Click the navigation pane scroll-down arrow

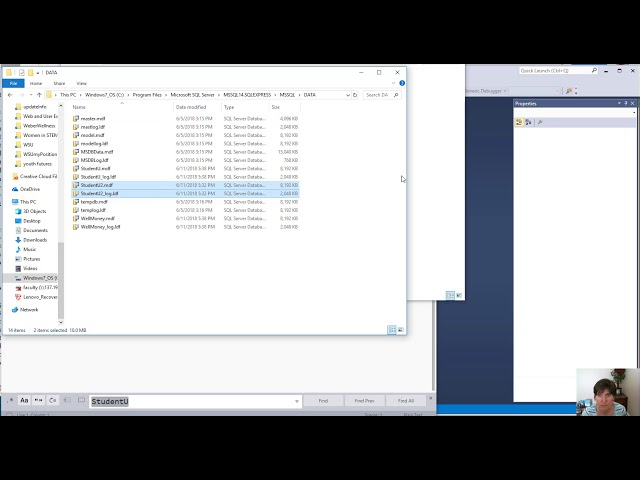(x=61, y=322)
